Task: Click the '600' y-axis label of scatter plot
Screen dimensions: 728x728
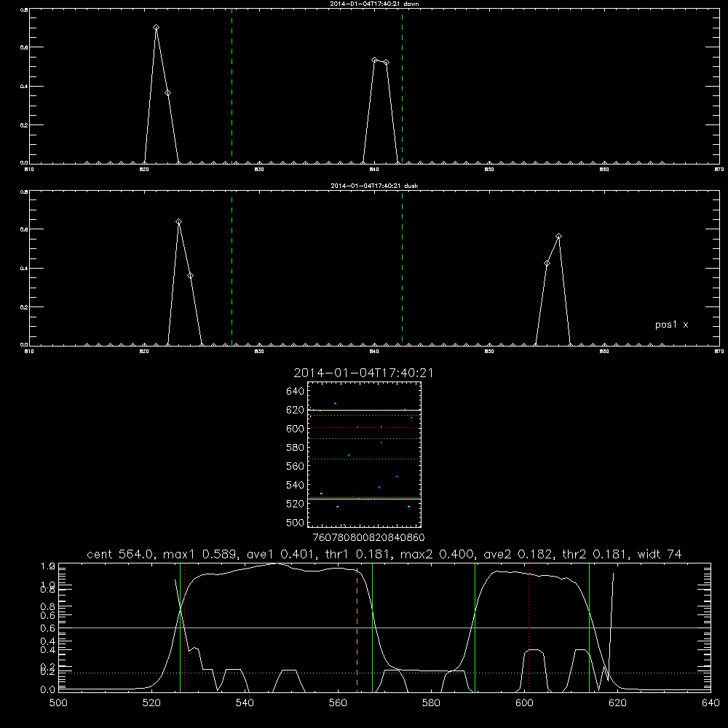Action: click(296, 429)
